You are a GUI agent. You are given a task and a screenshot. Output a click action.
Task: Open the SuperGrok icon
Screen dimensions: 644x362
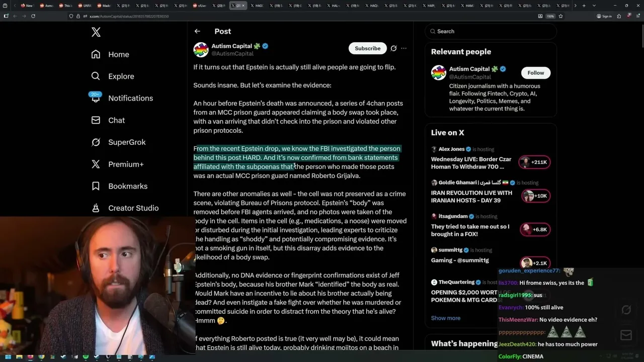pos(96,142)
